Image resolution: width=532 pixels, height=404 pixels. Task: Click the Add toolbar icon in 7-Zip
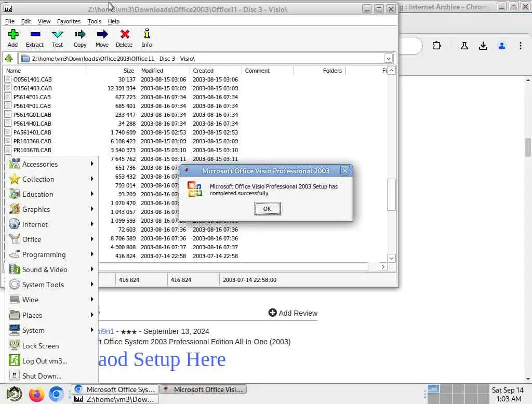(13, 35)
